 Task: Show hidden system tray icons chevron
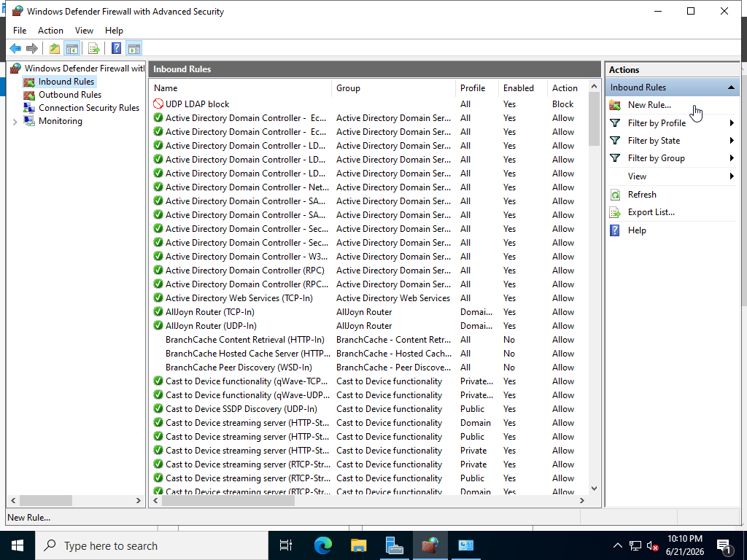point(617,545)
